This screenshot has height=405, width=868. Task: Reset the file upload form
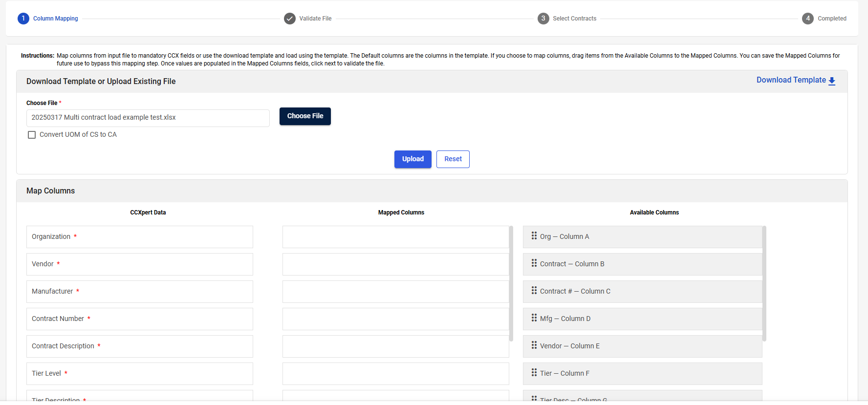coord(453,159)
